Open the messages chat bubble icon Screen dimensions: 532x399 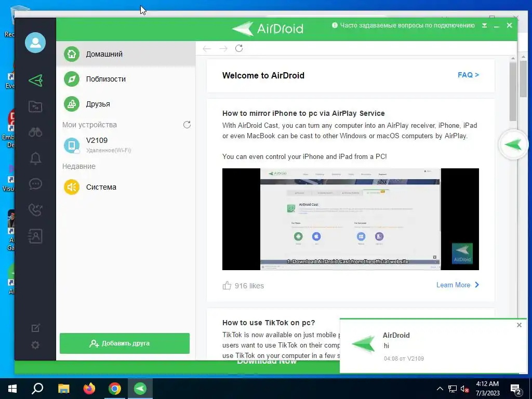point(35,184)
